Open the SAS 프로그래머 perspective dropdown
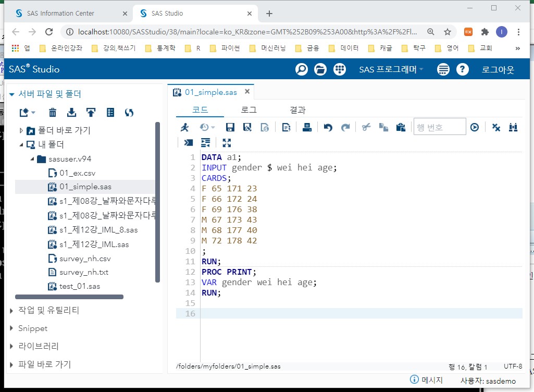 tap(391, 69)
